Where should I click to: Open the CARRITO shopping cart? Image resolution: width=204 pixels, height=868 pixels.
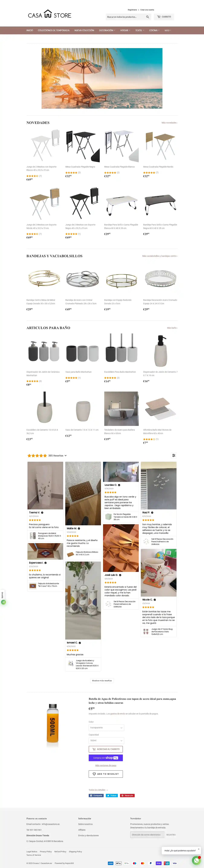pyautogui.click(x=164, y=17)
